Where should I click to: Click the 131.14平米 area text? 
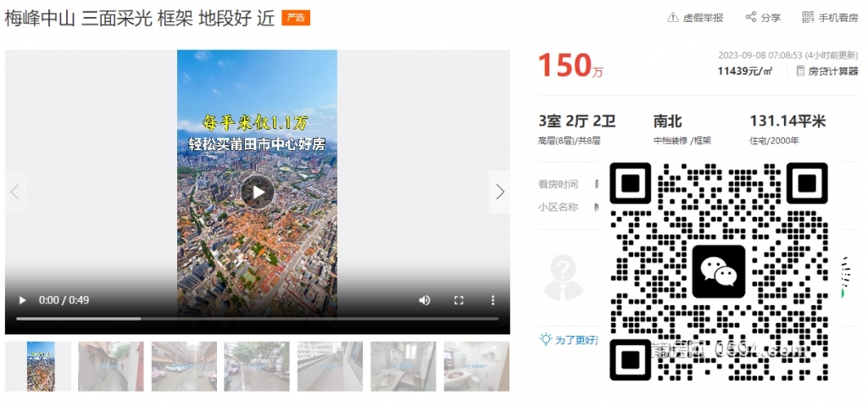tap(787, 121)
